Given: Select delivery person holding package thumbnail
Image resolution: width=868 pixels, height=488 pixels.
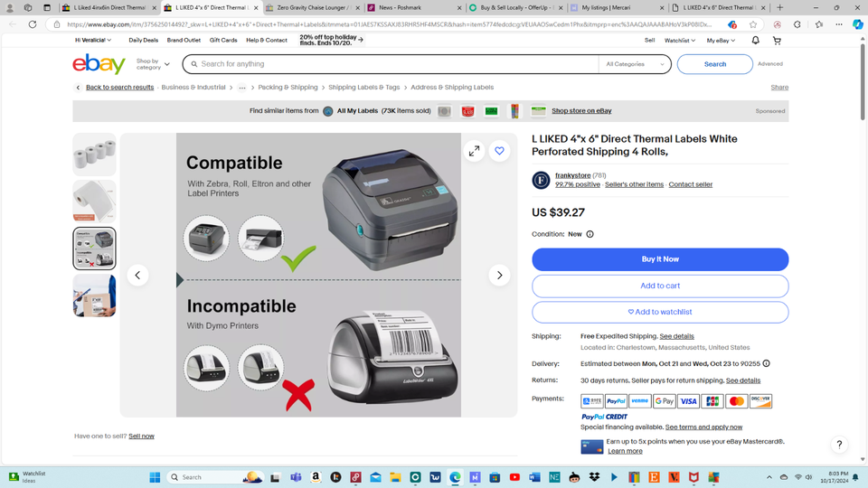Looking at the screenshot, I should click(x=94, y=296).
